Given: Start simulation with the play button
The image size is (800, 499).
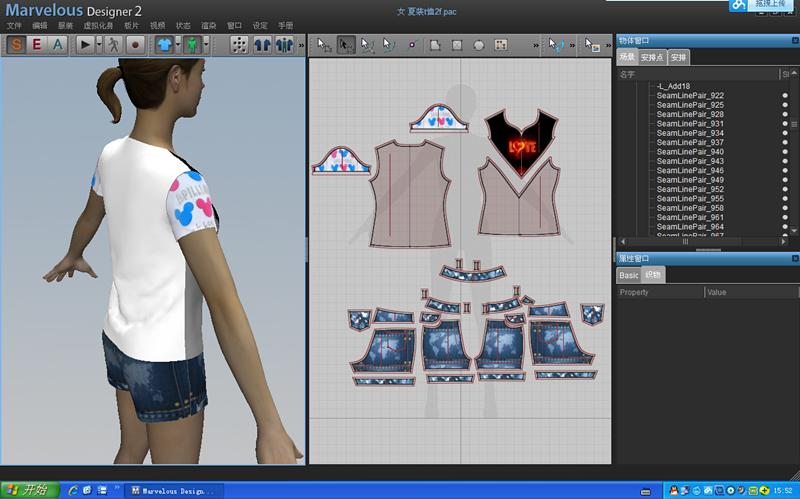Looking at the screenshot, I should [x=86, y=45].
